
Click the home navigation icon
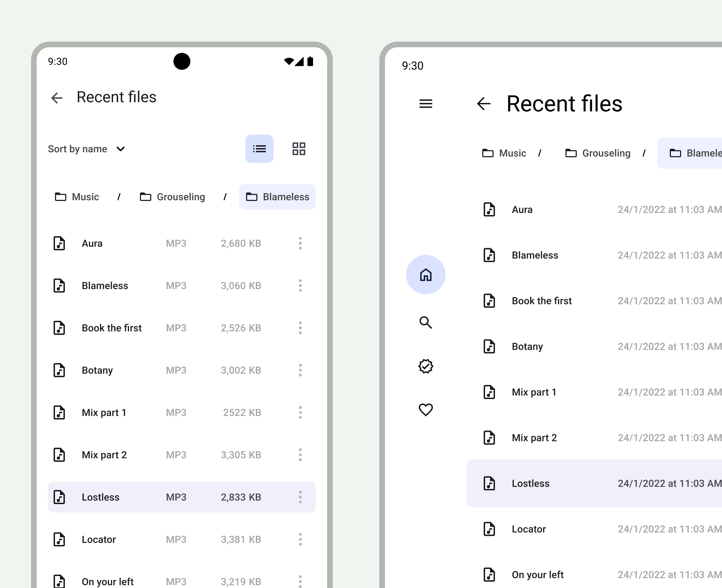pyautogui.click(x=426, y=275)
